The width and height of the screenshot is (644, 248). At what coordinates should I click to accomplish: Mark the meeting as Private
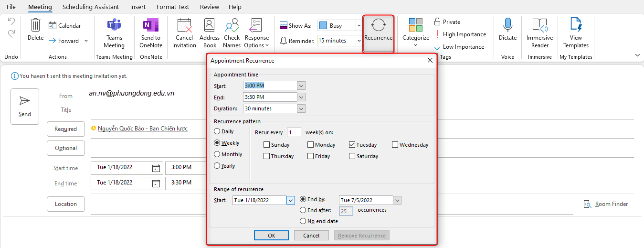447,22
